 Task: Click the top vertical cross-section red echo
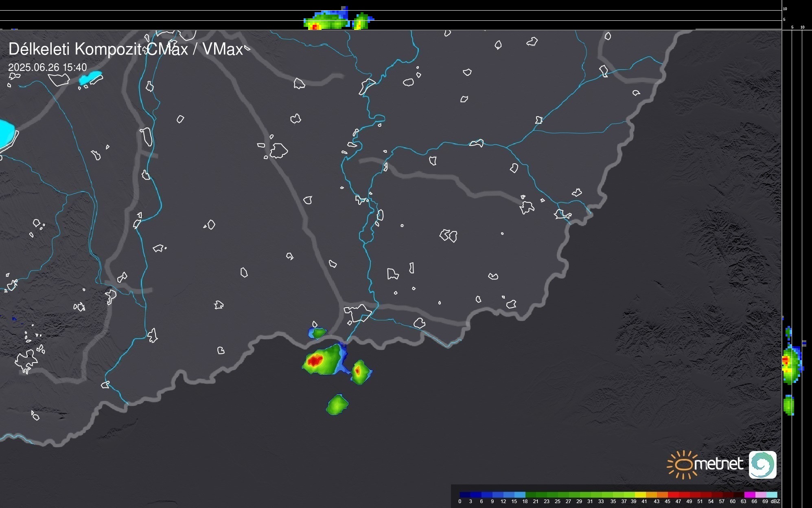pyautogui.click(x=314, y=26)
